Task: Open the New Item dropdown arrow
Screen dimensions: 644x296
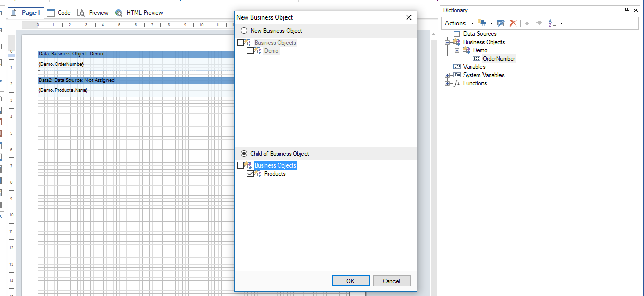Action: click(x=491, y=23)
